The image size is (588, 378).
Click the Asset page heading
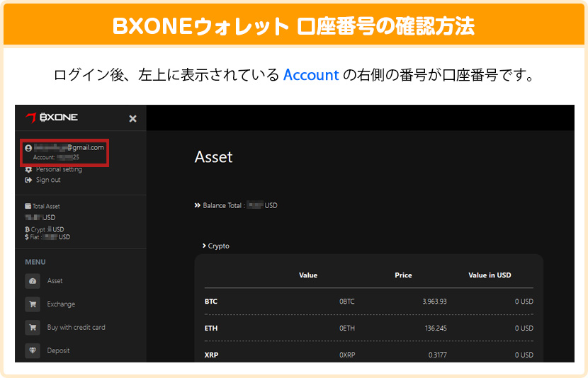(213, 157)
